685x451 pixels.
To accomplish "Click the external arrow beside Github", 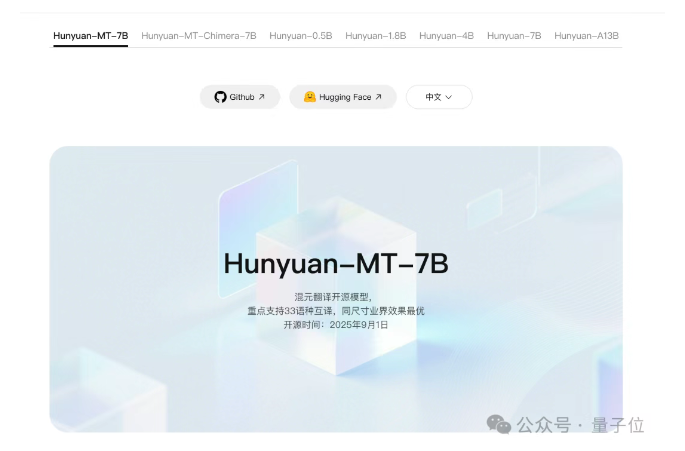I will (262, 97).
